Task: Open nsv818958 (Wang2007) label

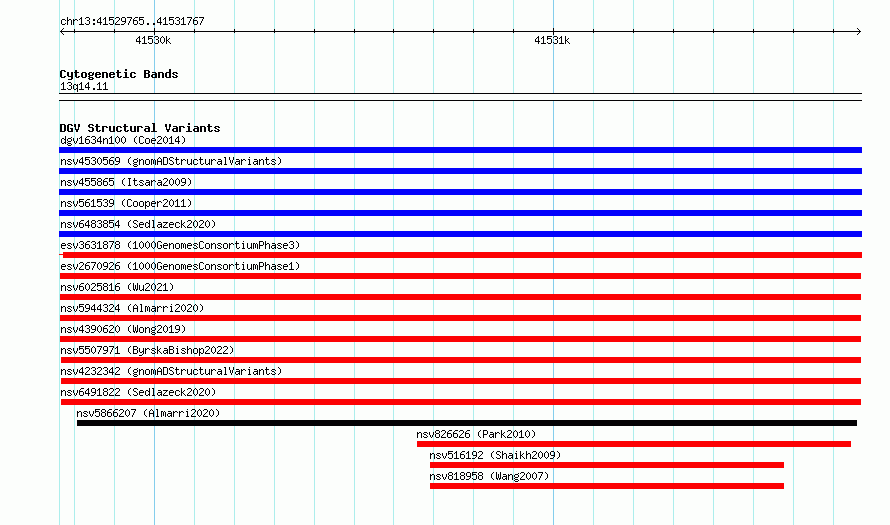Action: tap(489, 476)
